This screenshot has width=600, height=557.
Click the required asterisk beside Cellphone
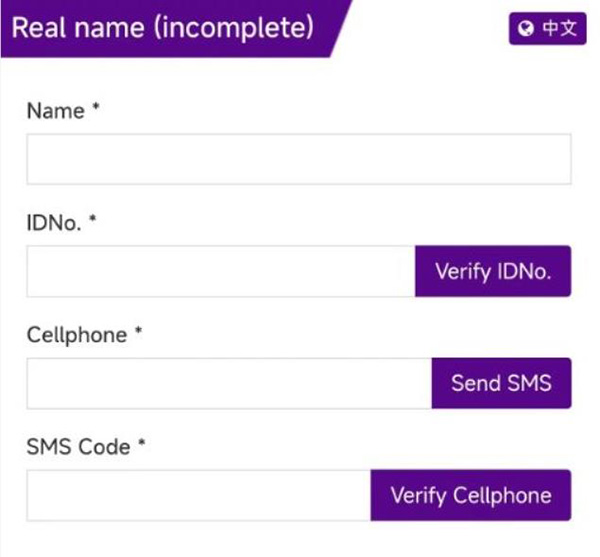tap(139, 333)
